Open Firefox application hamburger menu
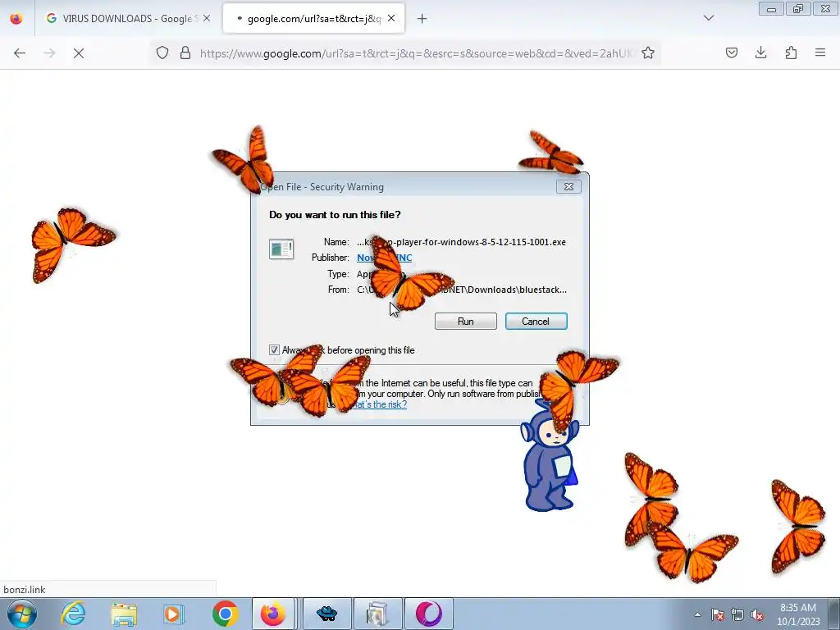840x630 pixels. 820,52
